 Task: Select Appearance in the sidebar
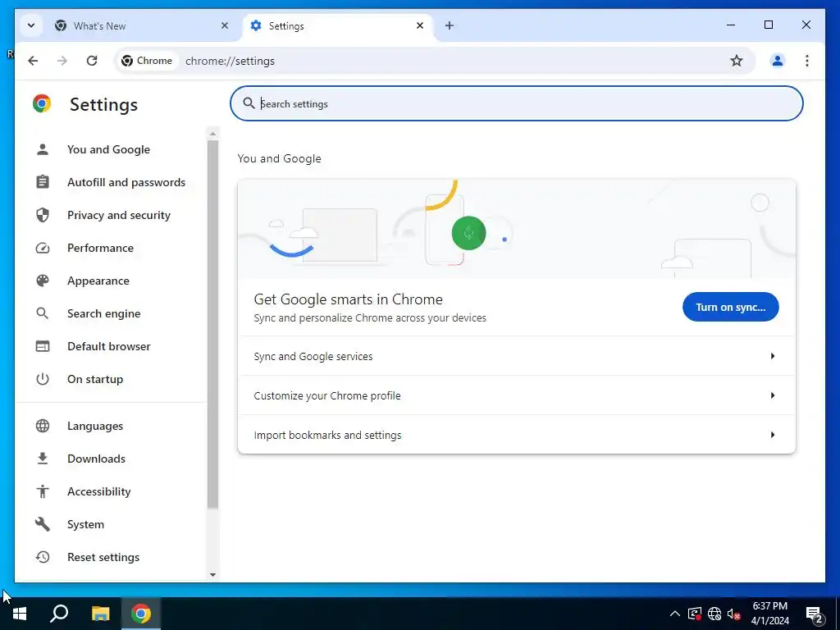pos(98,281)
